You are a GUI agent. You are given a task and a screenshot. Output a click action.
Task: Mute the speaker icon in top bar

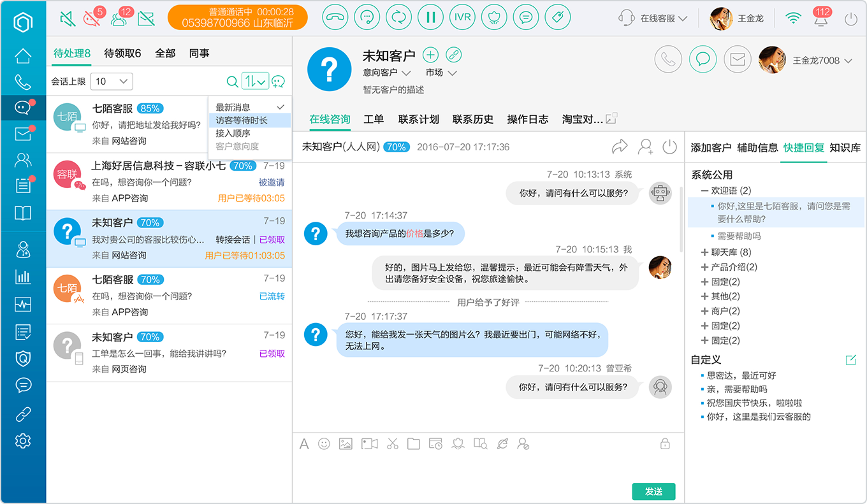[x=68, y=18]
